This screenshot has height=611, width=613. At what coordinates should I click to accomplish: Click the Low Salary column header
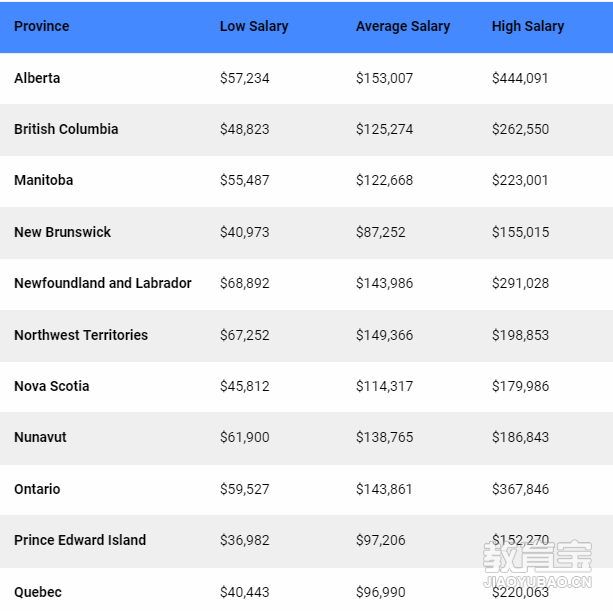click(x=254, y=26)
